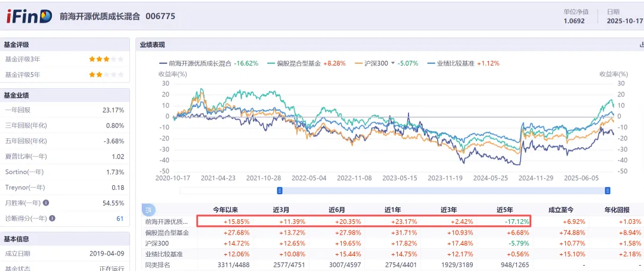The width and height of the screenshot is (644, 271).
Task: Click the table icon left of 今年以来 header
Action: point(149,210)
